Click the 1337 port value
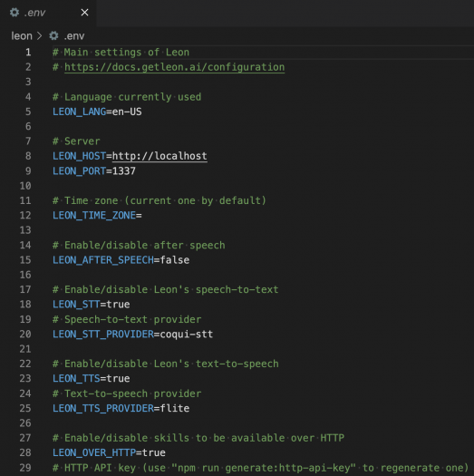This screenshot has width=474, height=476. click(x=124, y=171)
